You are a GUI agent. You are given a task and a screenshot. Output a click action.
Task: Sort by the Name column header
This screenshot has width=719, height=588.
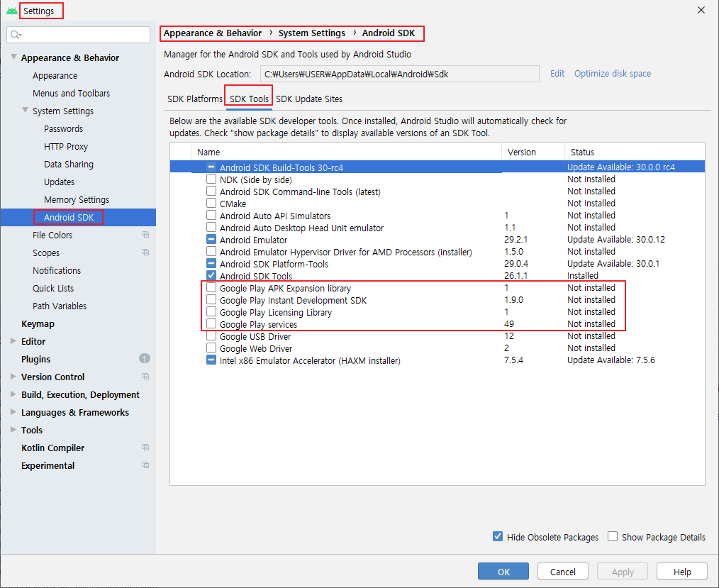[x=346, y=152]
